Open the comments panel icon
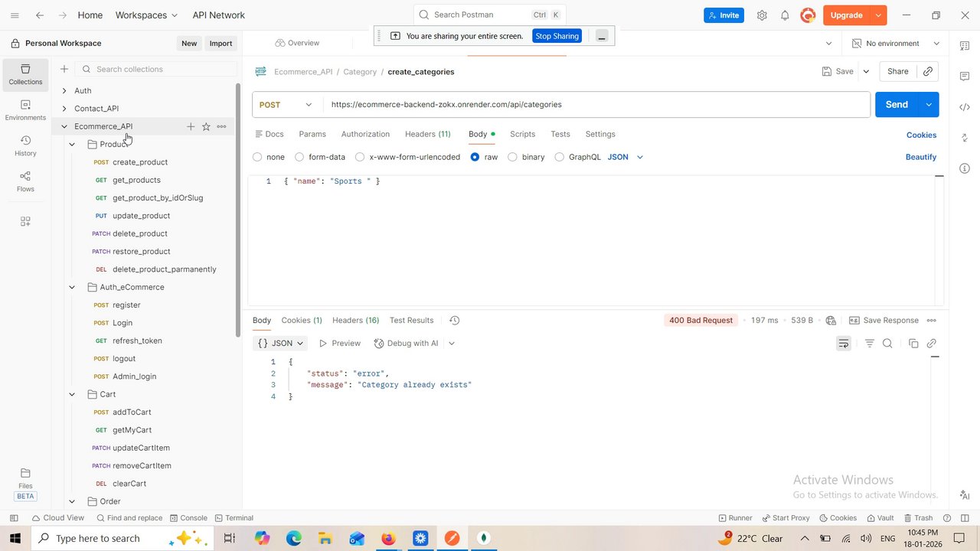Viewport: 980px width, 551px height. [964, 77]
